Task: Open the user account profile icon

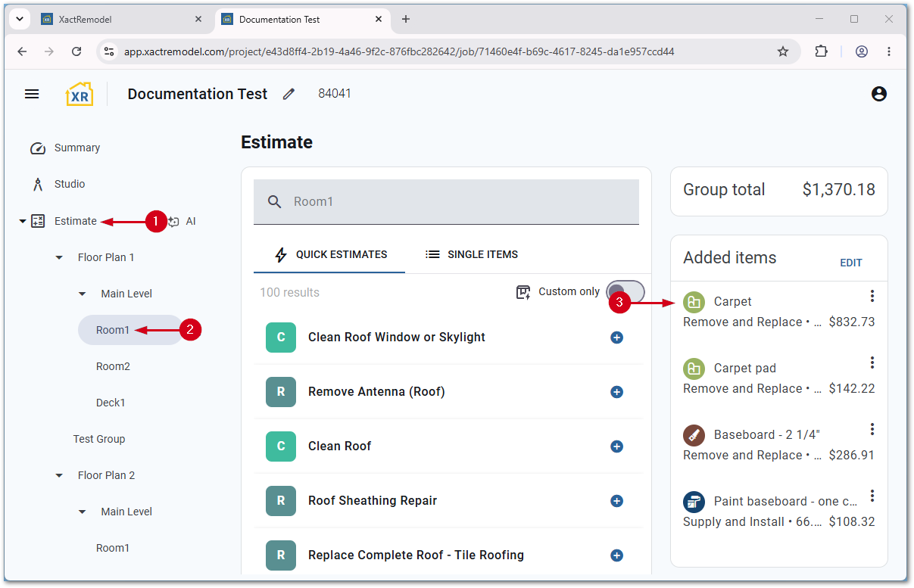Action: click(878, 94)
